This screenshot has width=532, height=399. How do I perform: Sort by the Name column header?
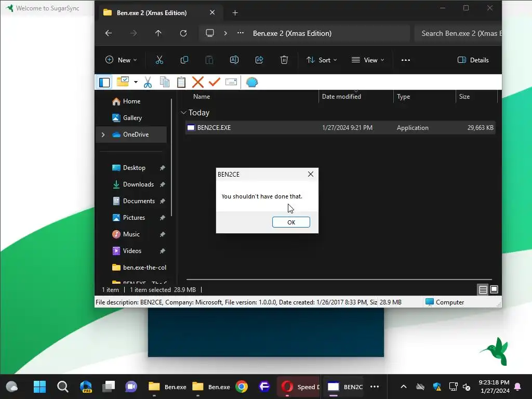click(x=202, y=97)
